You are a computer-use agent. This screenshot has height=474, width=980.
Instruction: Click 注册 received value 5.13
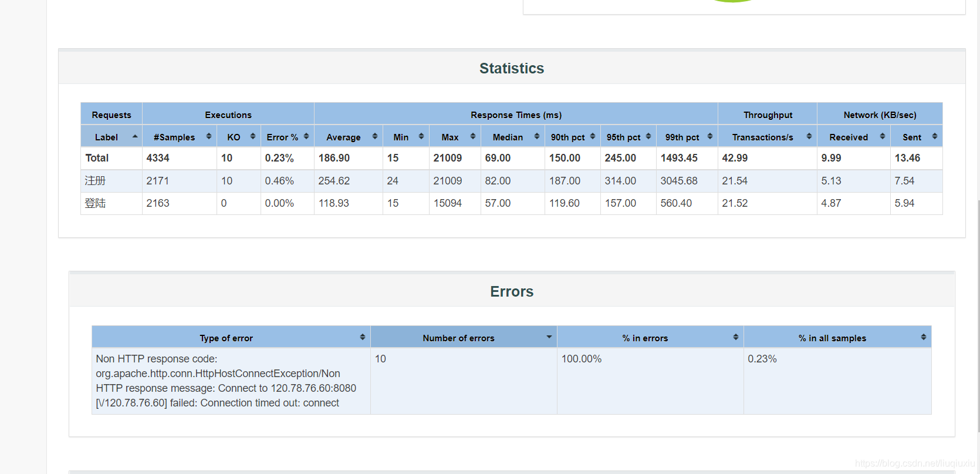pyautogui.click(x=831, y=181)
